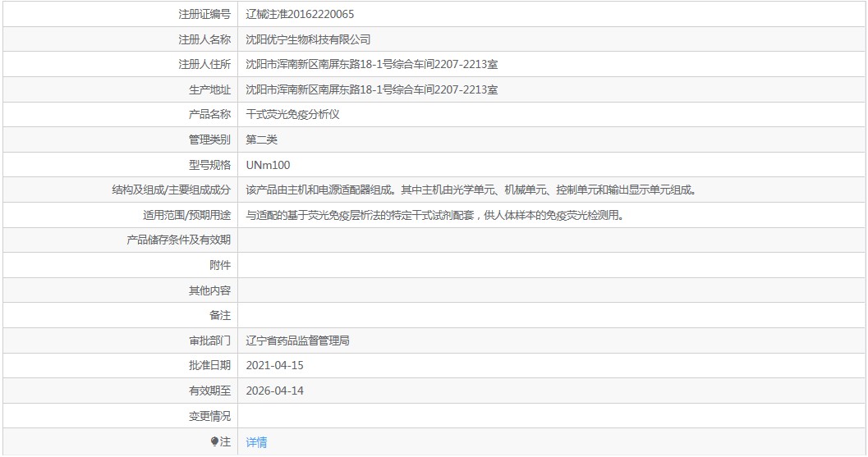Click the 型号规格 label
Image resolution: width=868 pixels, height=457 pixels.
coord(209,165)
